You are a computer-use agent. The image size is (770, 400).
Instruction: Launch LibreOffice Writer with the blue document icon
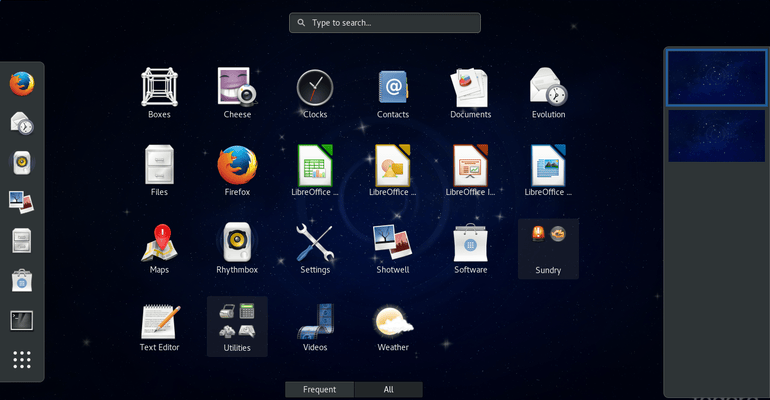[549, 171]
